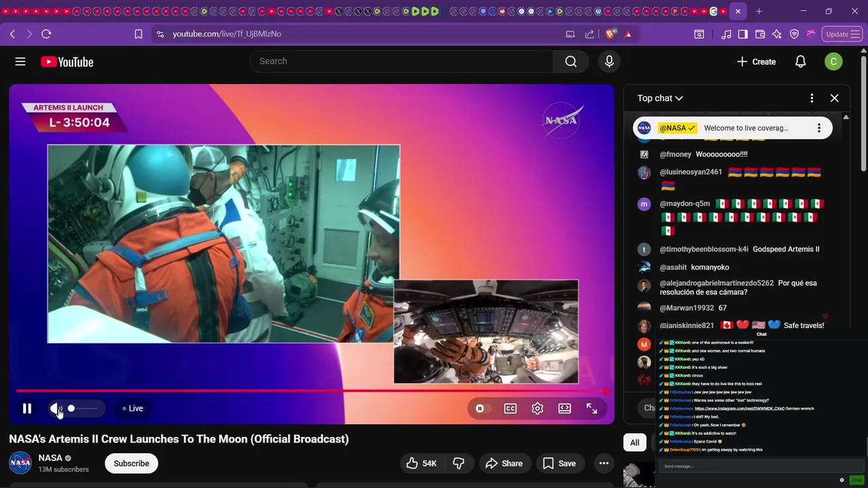The height and width of the screenshot is (488, 868).
Task: Open Brave Wallet icon
Action: pos(760,34)
